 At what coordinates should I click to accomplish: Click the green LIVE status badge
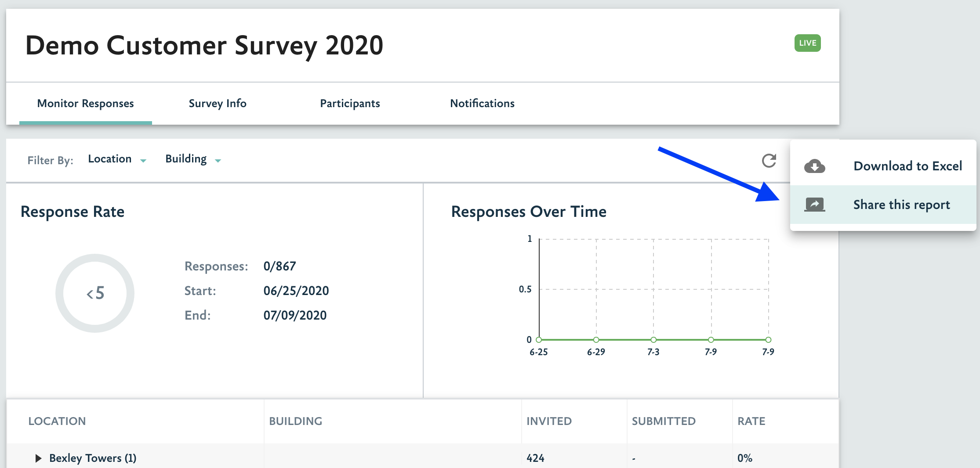point(807,43)
